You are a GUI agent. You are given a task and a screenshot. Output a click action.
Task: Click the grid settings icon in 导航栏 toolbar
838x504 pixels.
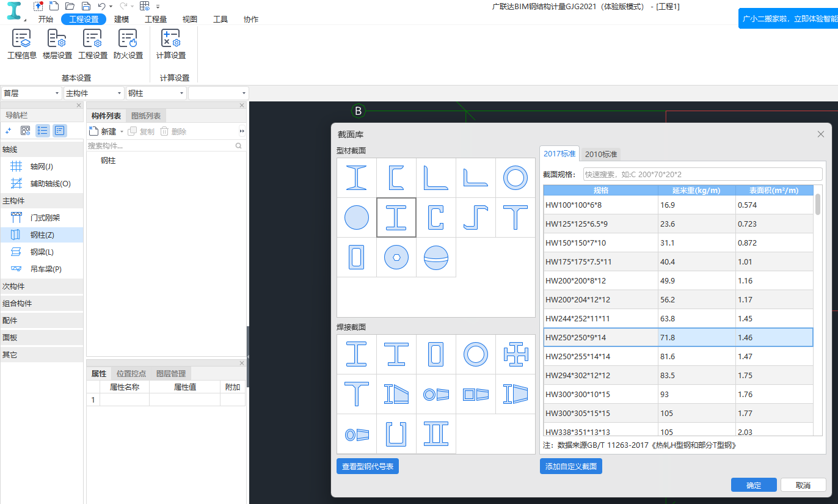point(25,130)
